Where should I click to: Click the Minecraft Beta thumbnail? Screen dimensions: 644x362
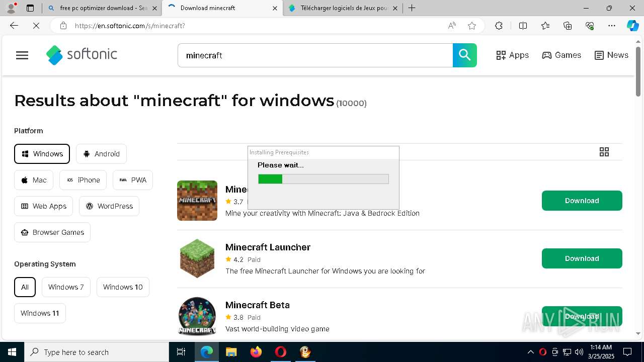[197, 316]
